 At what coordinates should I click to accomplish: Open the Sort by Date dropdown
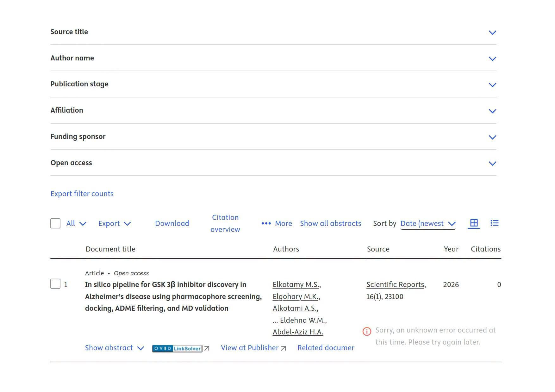pyautogui.click(x=428, y=224)
